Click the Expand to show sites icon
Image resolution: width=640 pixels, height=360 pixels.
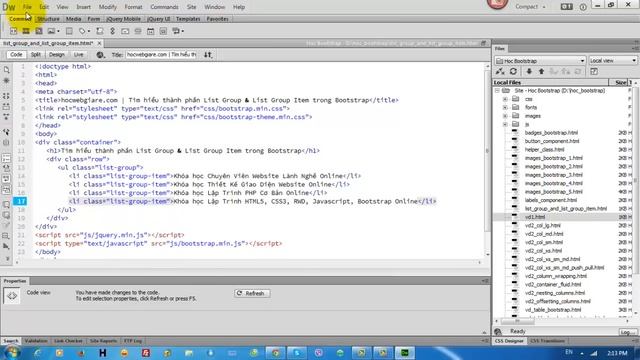(x=594, y=72)
